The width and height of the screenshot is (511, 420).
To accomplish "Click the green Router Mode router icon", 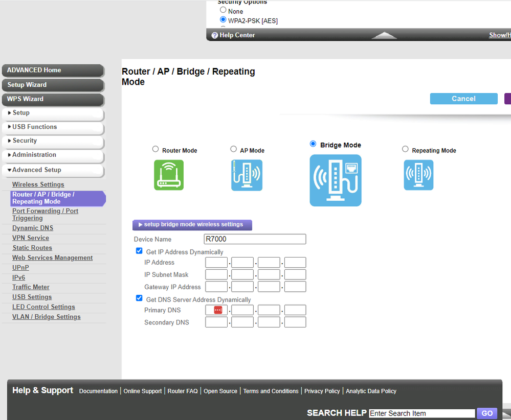I will (x=169, y=175).
